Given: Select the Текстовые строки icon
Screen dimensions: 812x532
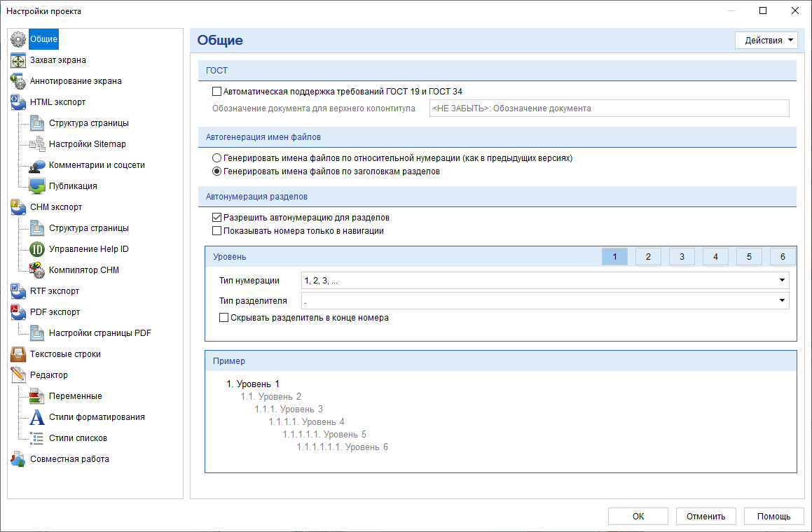Looking at the screenshot, I should click(18, 354).
